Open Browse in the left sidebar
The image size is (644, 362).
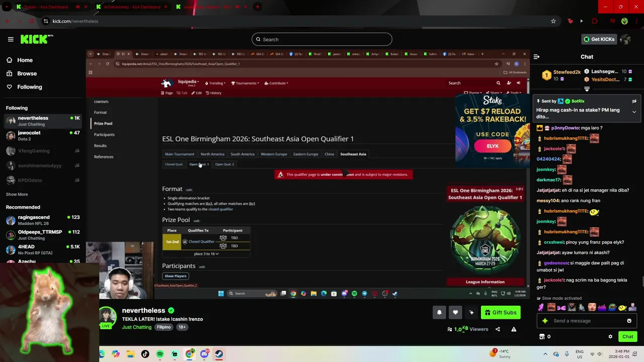point(22,73)
